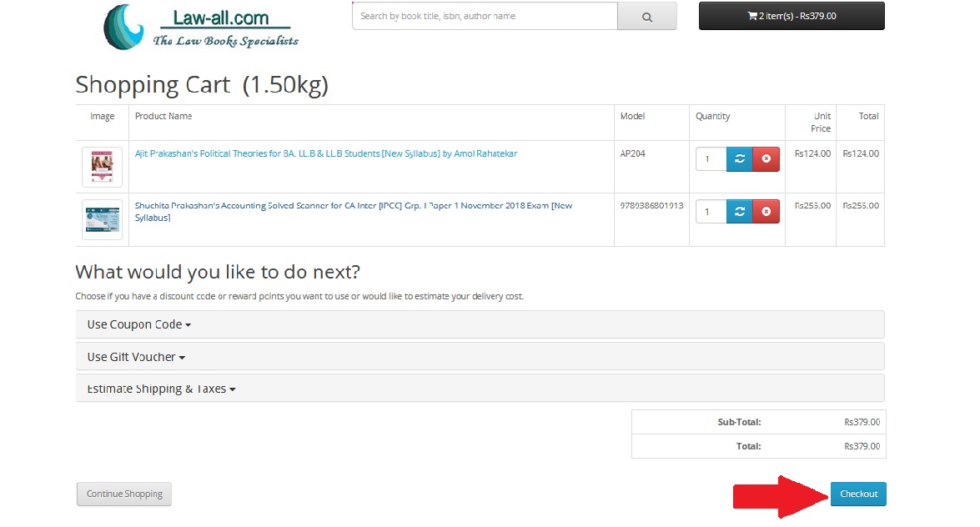Select the model code AP204
Viewport: 980px width, 527px height.
tap(632, 153)
